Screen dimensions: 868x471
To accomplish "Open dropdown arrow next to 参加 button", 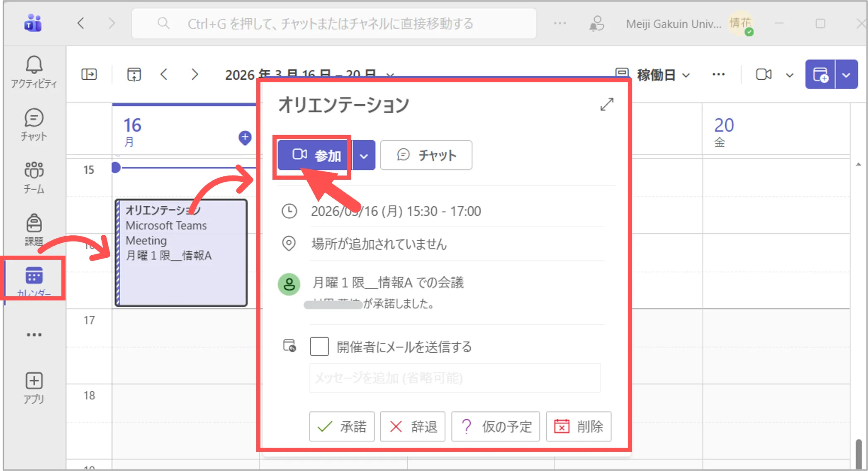I will click(364, 156).
